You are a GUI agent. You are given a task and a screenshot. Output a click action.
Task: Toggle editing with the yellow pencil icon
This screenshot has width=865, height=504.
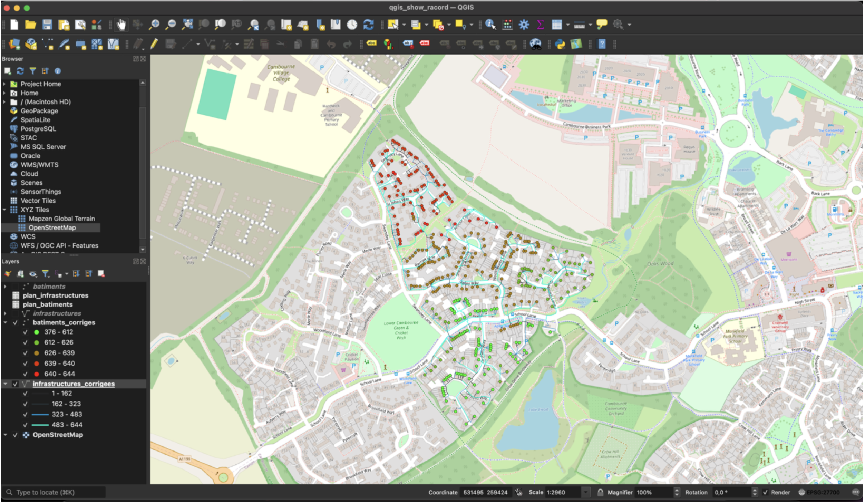coord(154,44)
